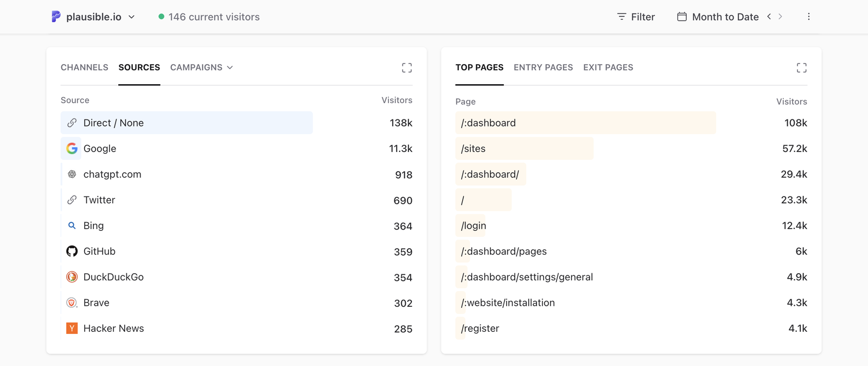Switch to the Channels tab

(x=85, y=67)
